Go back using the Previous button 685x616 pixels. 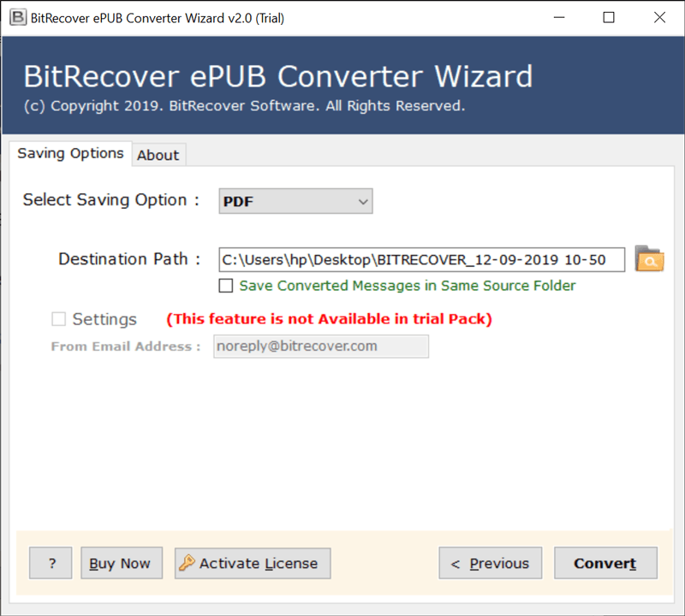point(490,563)
